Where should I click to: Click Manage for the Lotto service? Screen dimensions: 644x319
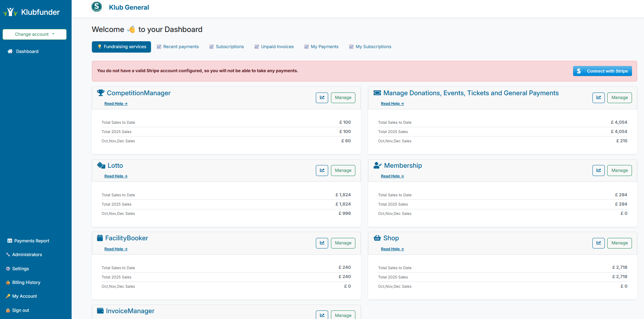click(x=343, y=170)
